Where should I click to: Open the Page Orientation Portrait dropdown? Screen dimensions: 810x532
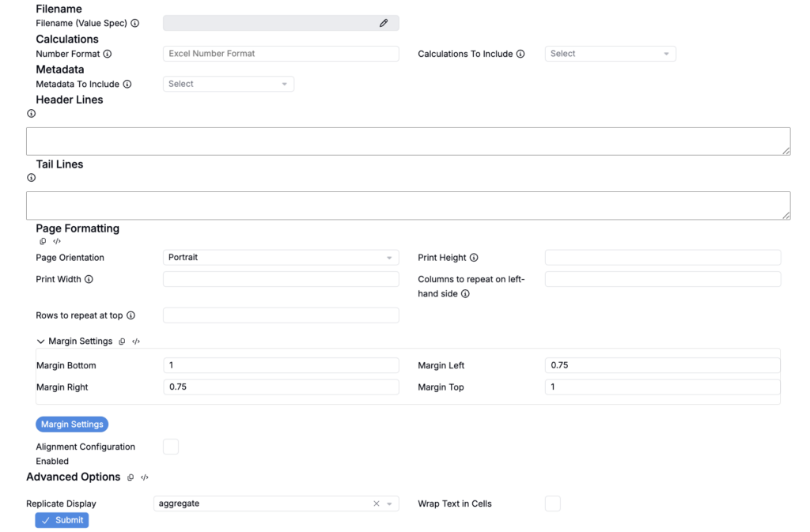click(281, 258)
